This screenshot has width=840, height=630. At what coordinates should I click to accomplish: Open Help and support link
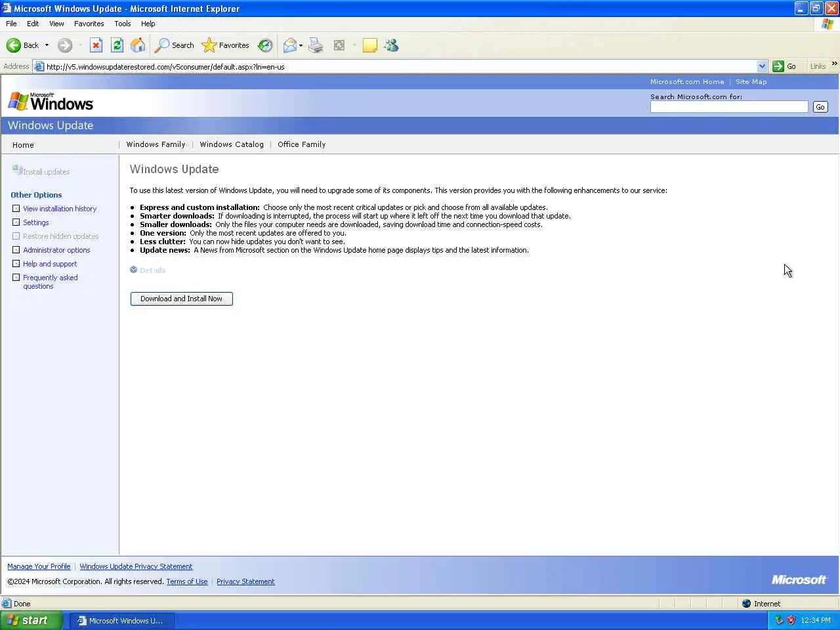(x=50, y=264)
